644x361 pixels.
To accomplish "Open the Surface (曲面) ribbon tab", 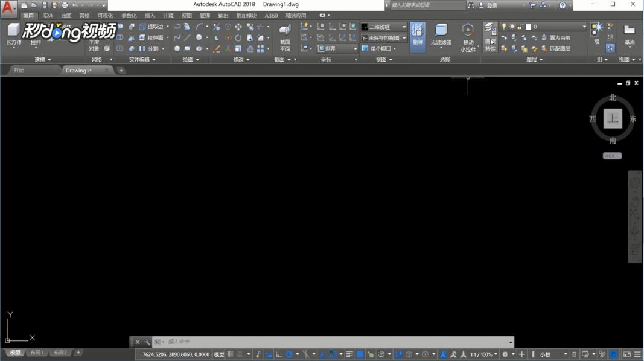I will pos(66,16).
